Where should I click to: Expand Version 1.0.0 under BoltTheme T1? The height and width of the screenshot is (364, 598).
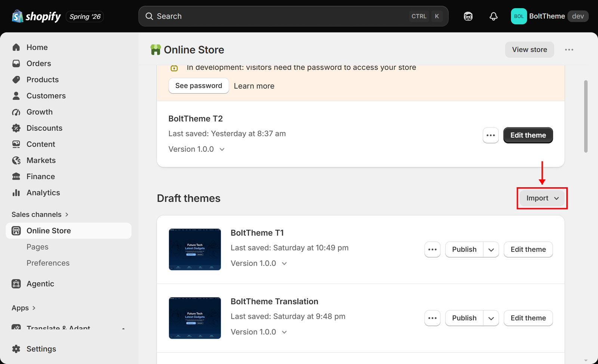coord(259,263)
